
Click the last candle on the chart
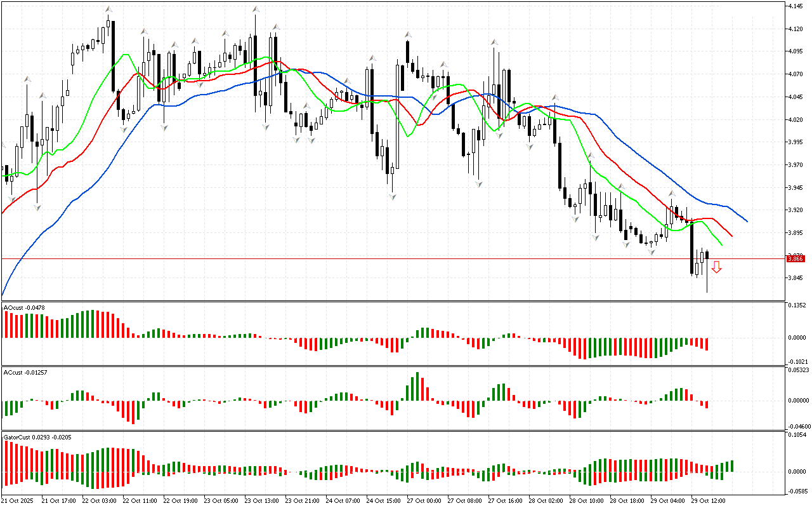coord(707,255)
